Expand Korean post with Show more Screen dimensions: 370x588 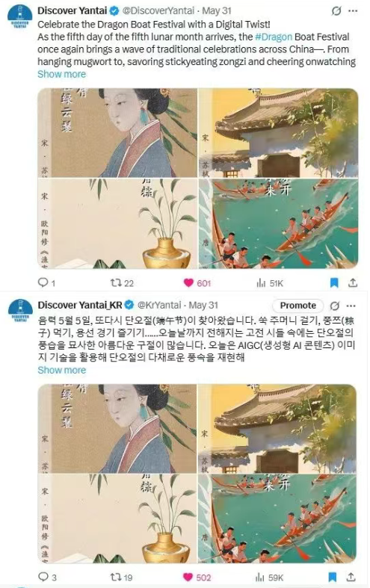61,370
